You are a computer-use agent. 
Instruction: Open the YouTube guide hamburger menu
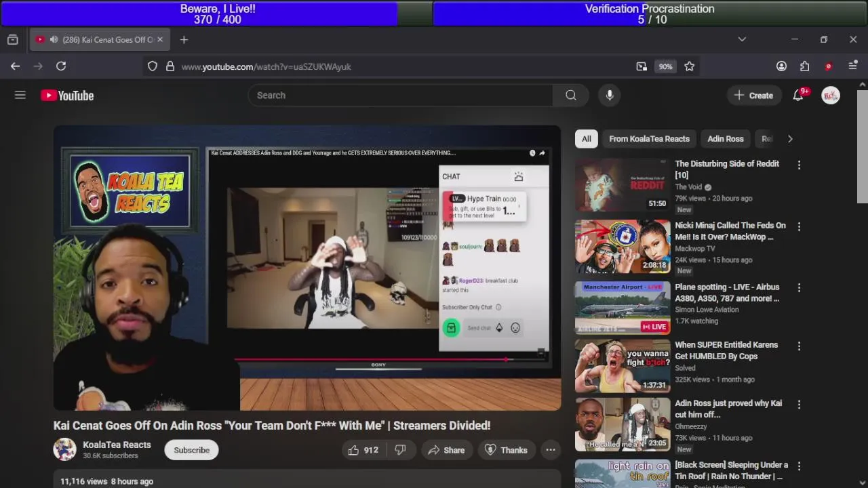[20, 96]
